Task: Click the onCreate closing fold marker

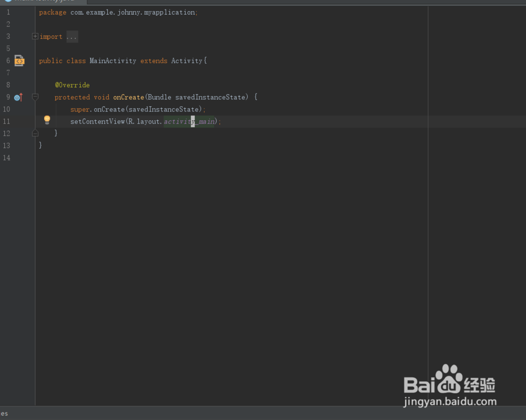Action: [x=35, y=134]
